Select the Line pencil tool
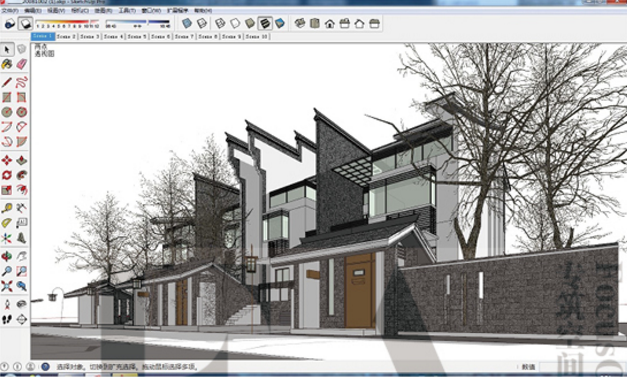 click(7, 82)
